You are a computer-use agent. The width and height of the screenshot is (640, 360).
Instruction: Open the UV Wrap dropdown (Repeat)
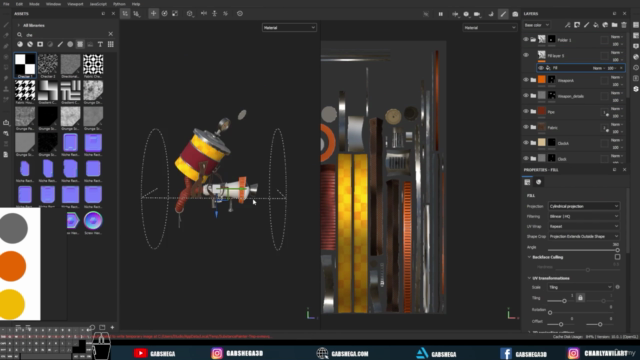point(584,226)
